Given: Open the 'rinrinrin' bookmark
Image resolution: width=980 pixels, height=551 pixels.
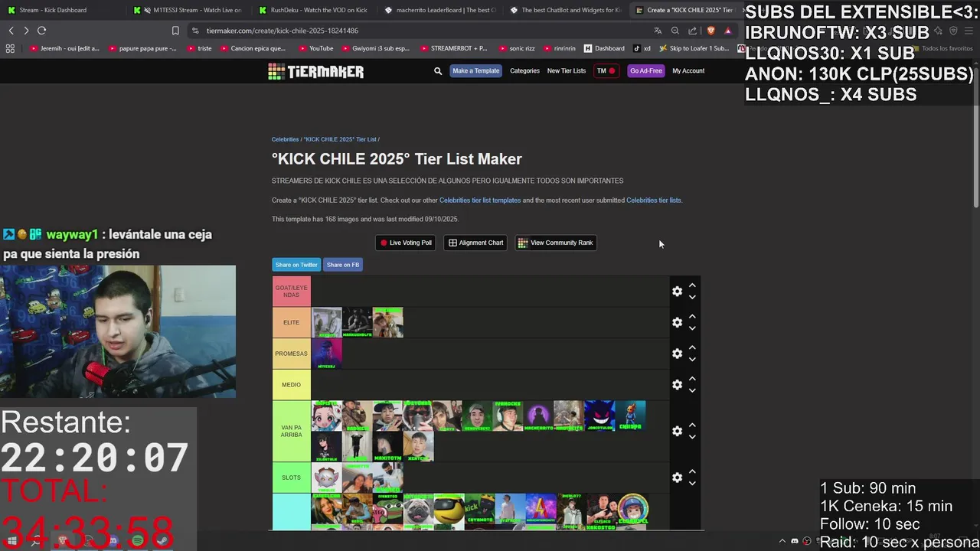Looking at the screenshot, I should click(560, 48).
